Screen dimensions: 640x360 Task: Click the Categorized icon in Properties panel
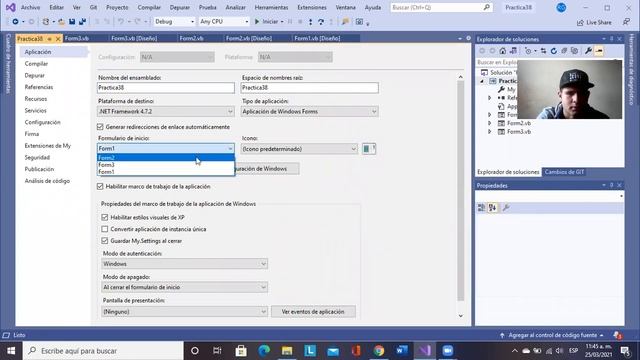[482, 208]
